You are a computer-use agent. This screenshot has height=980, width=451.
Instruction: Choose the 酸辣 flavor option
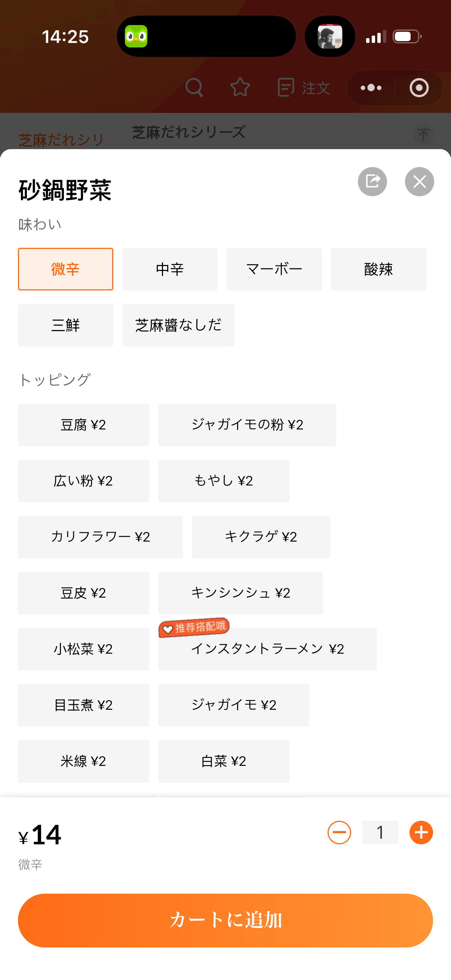pyautogui.click(x=378, y=269)
